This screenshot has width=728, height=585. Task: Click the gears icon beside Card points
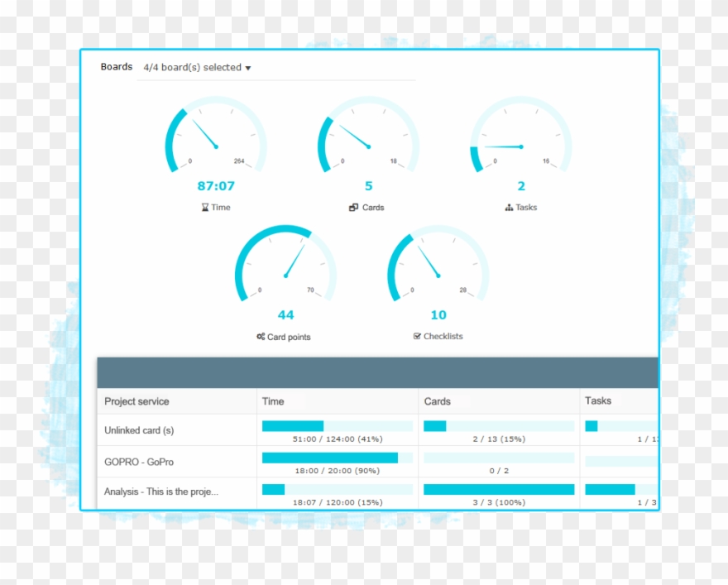pyautogui.click(x=261, y=337)
